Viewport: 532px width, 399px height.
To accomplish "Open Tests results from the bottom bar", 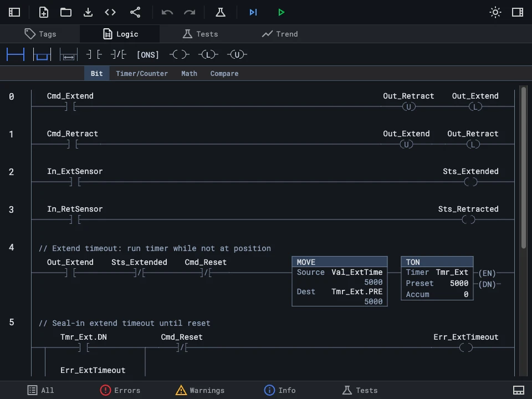I will (360, 390).
